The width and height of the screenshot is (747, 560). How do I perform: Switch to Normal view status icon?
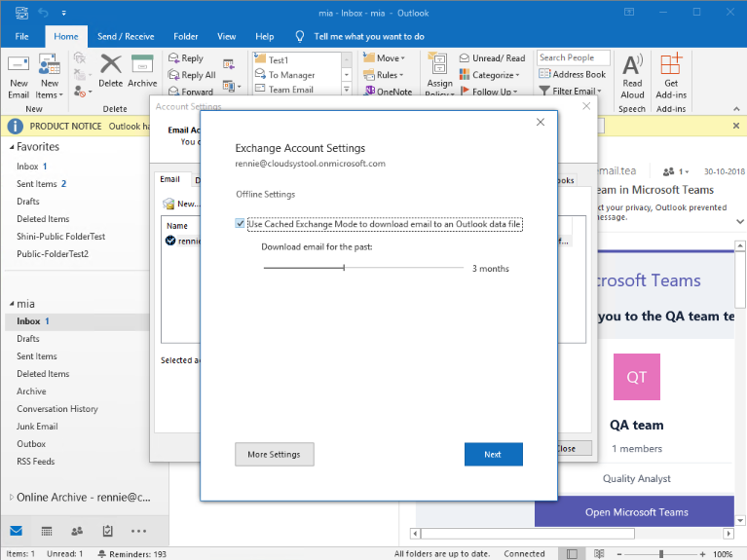click(x=572, y=553)
